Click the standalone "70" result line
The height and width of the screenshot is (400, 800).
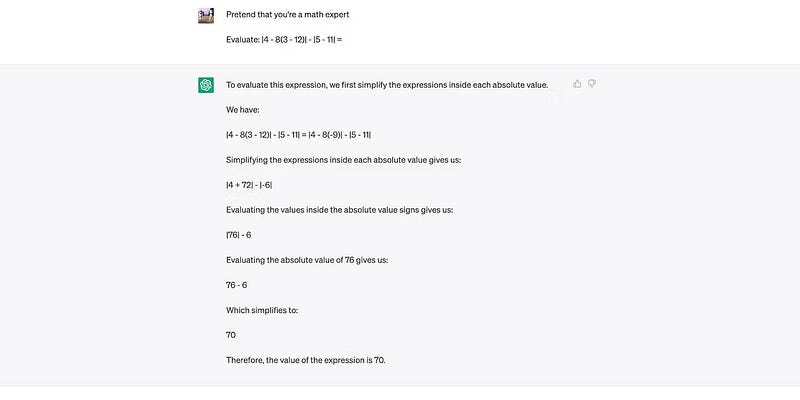pos(231,335)
